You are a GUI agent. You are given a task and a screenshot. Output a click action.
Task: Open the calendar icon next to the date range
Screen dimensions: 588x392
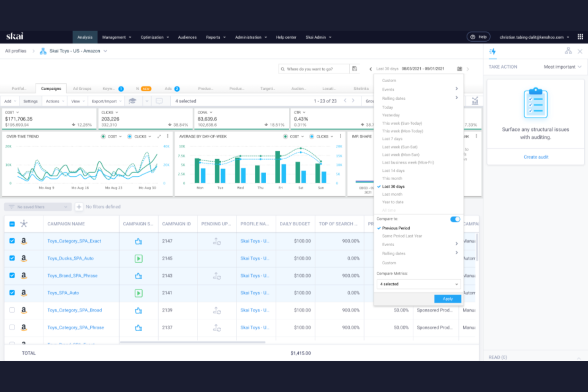tap(459, 69)
